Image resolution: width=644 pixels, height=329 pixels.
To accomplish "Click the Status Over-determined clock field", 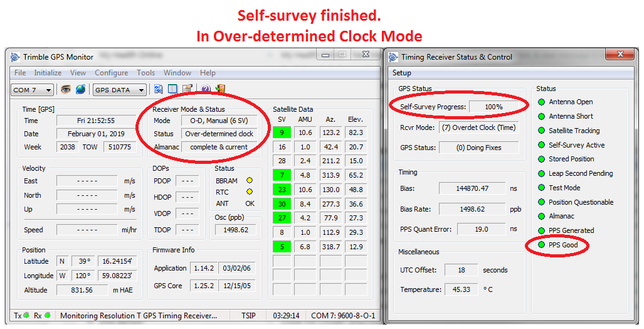I will pos(219,134).
